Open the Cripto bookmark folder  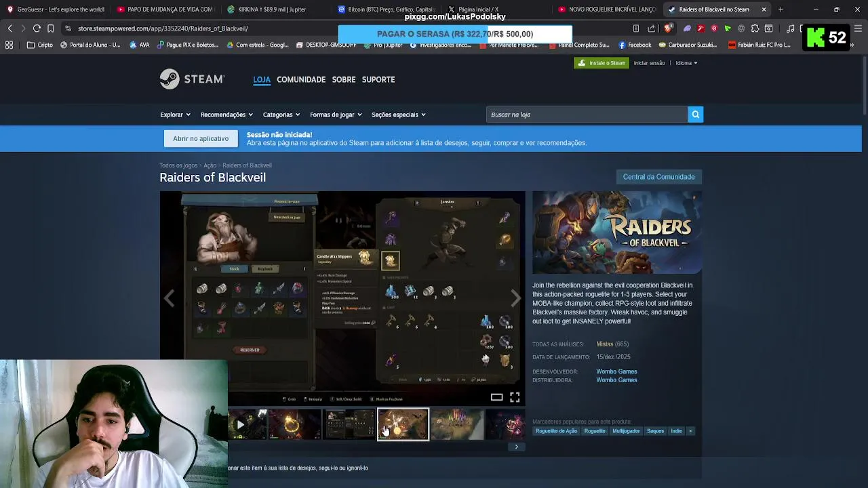(40, 45)
